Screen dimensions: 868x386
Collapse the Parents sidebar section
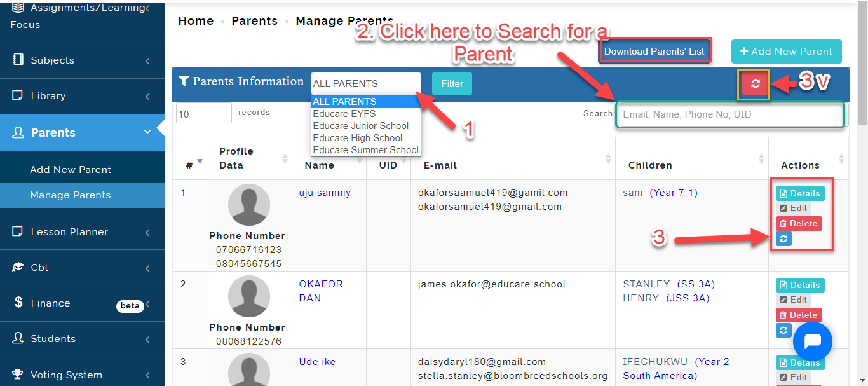tap(82, 132)
